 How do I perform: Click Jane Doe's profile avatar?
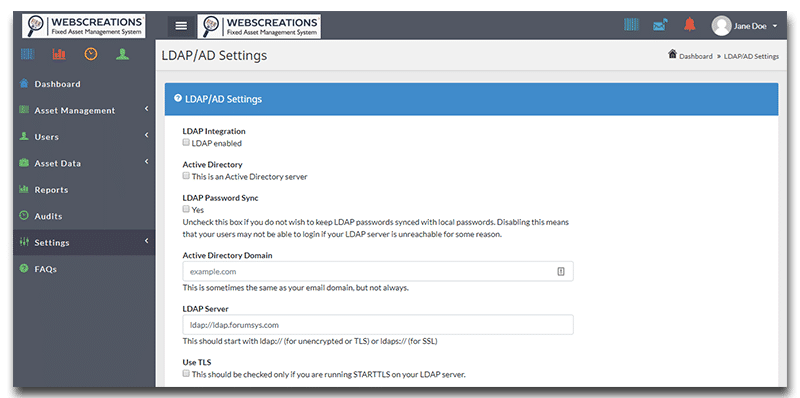tap(721, 26)
